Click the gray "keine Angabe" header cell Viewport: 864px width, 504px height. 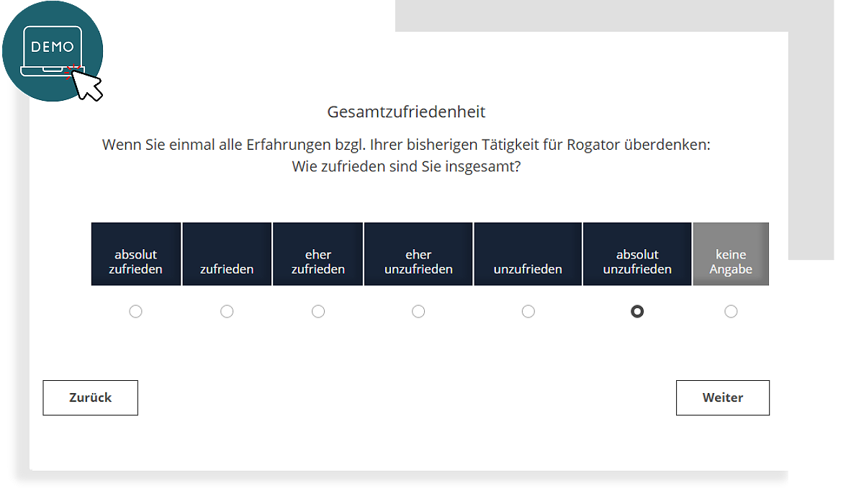click(x=731, y=253)
